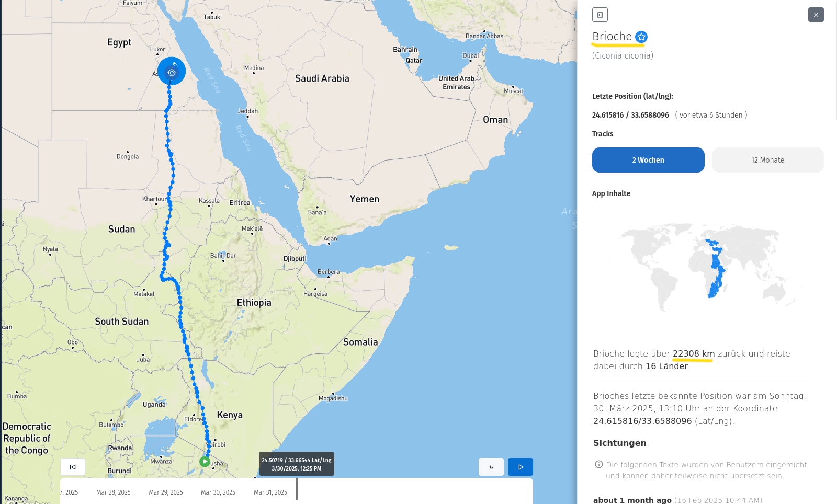837x504 pixels.
Task: Skip back to the track start
Action: [73, 467]
